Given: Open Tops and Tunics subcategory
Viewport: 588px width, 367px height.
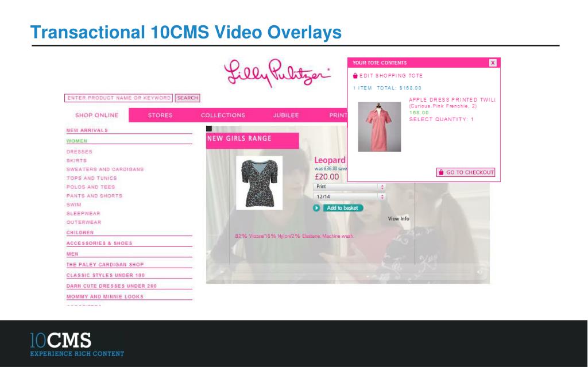Looking at the screenshot, I should (91, 178).
